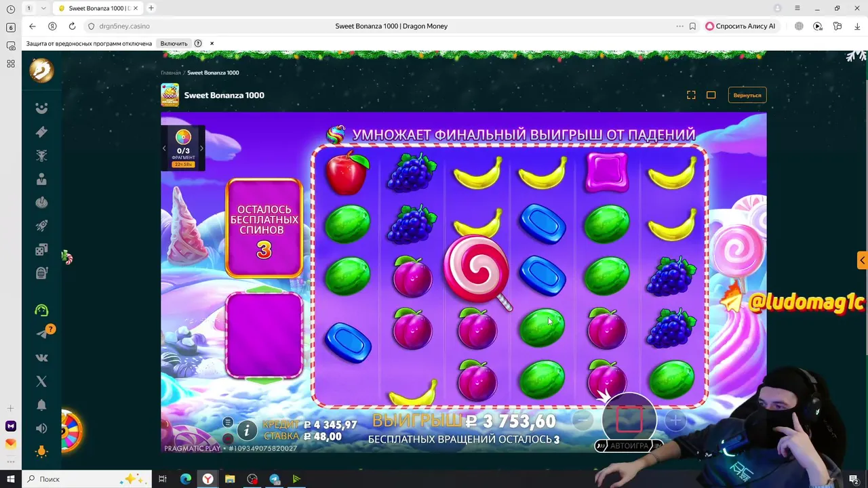Image resolution: width=868 pixels, height=488 pixels.
Task: Open the alien skull sidebar icon
Action: tap(41, 156)
